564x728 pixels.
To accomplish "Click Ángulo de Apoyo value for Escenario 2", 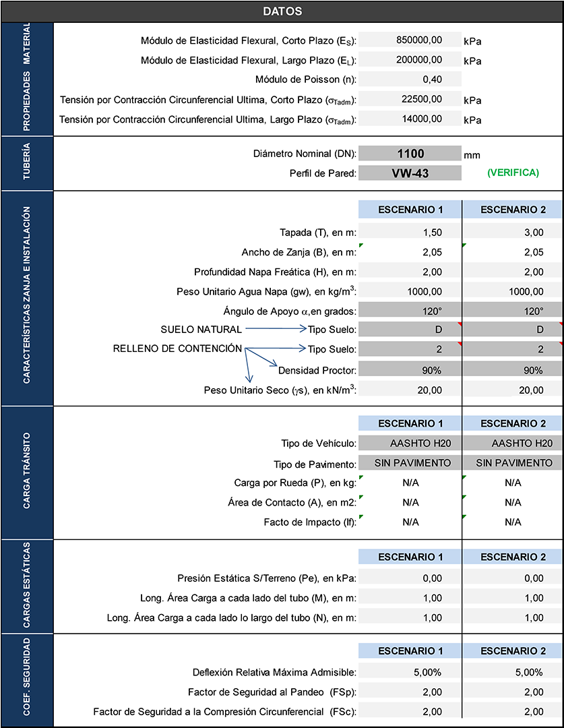I will [513, 311].
